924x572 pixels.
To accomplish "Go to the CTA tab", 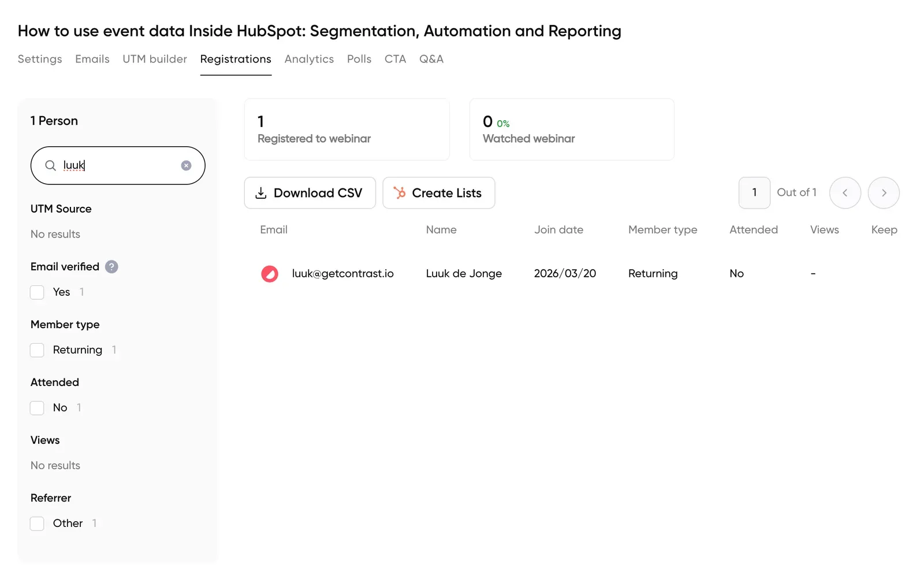I will click(396, 59).
